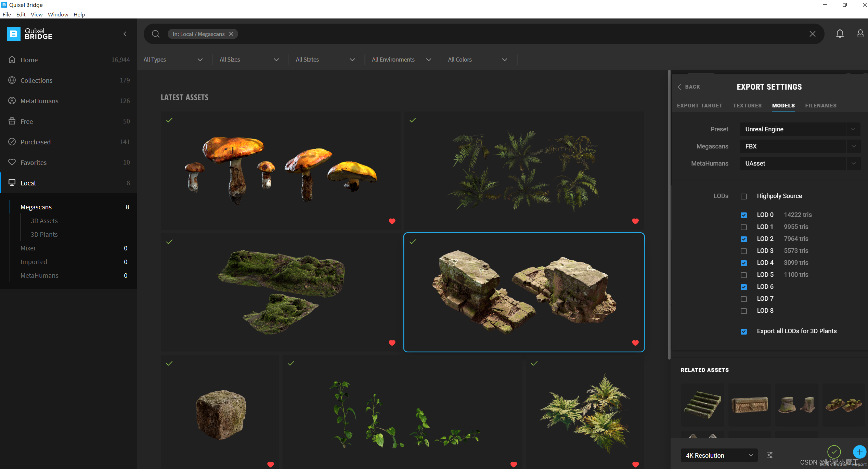Remove the Local / Megascans search filter

[x=231, y=34]
